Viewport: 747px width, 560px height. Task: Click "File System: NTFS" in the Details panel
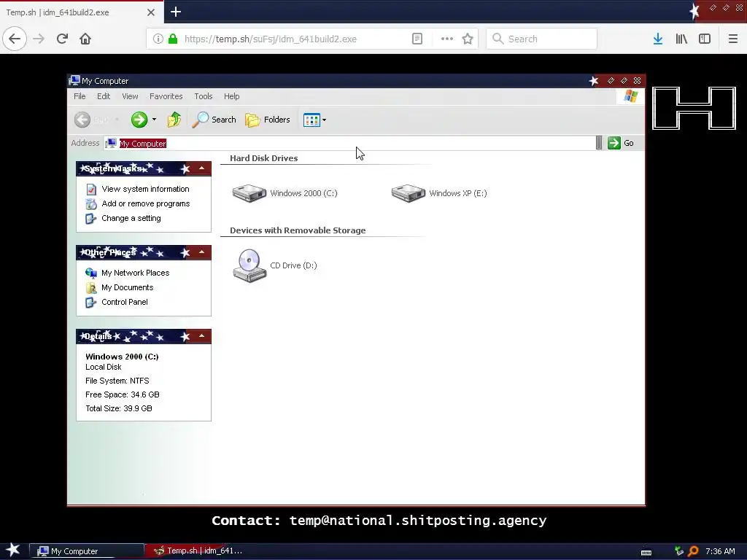click(x=117, y=381)
